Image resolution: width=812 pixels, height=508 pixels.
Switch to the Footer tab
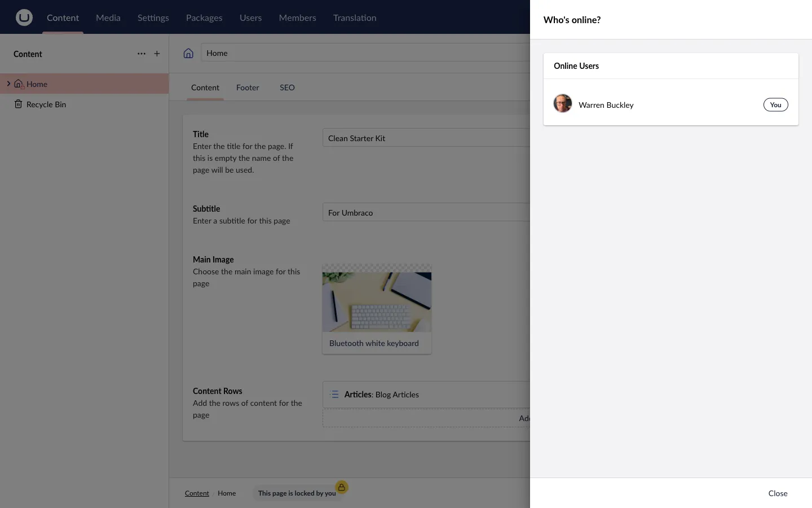[248, 87]
